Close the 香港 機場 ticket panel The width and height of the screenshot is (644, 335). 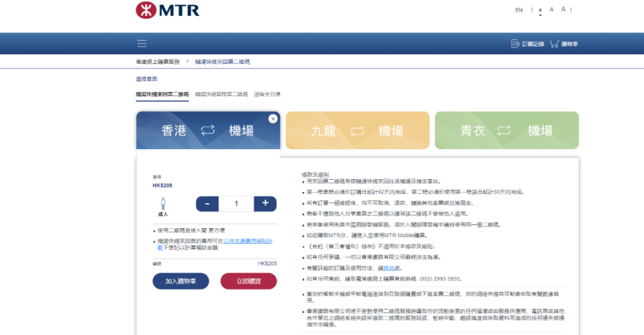pos(272,118)
